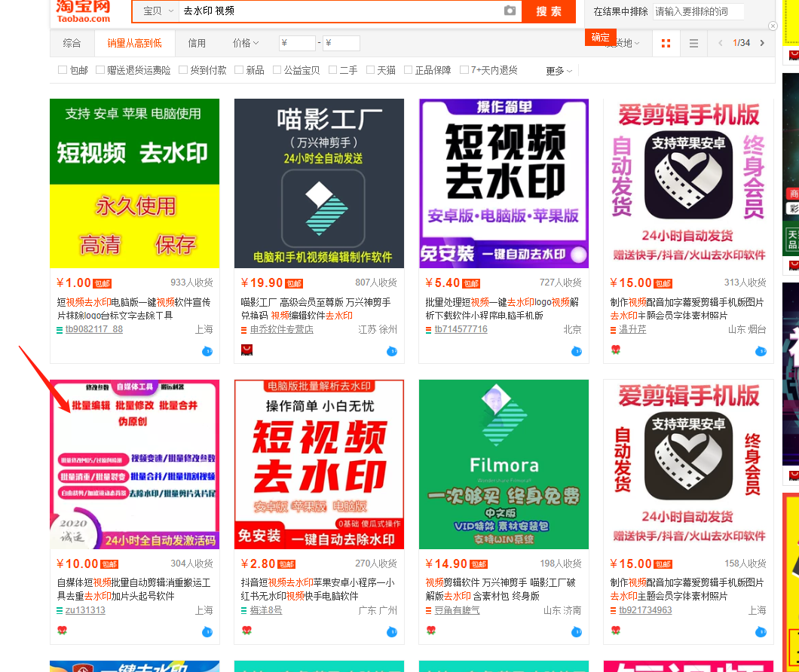Switch to list view layout
799x672 pixels.
(693, 43)
